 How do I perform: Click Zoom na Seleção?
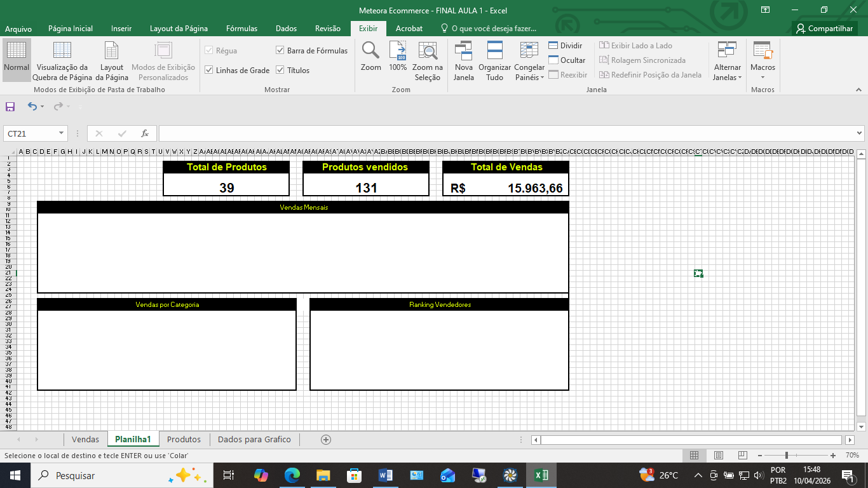pyautogui.click(x=428, y=60)
